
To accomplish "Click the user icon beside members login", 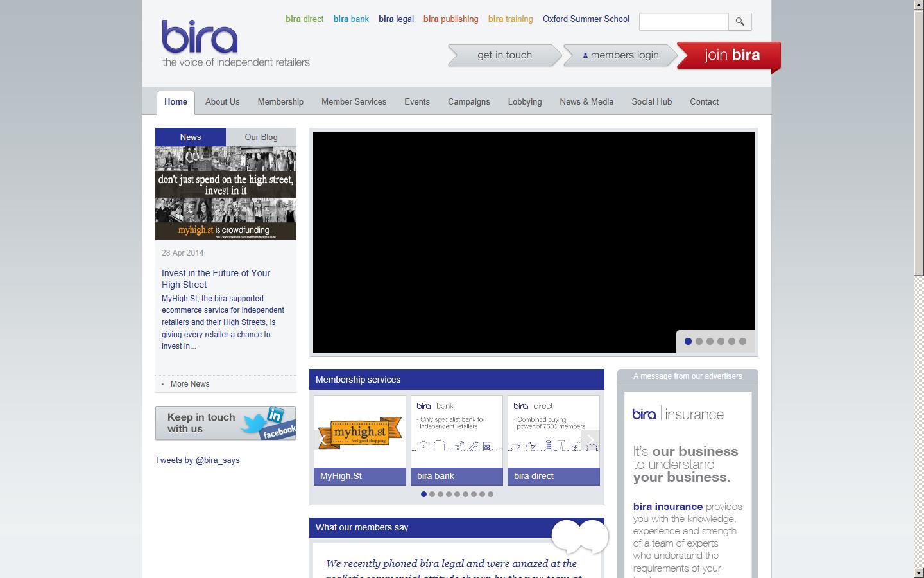I will pos(585,55).
